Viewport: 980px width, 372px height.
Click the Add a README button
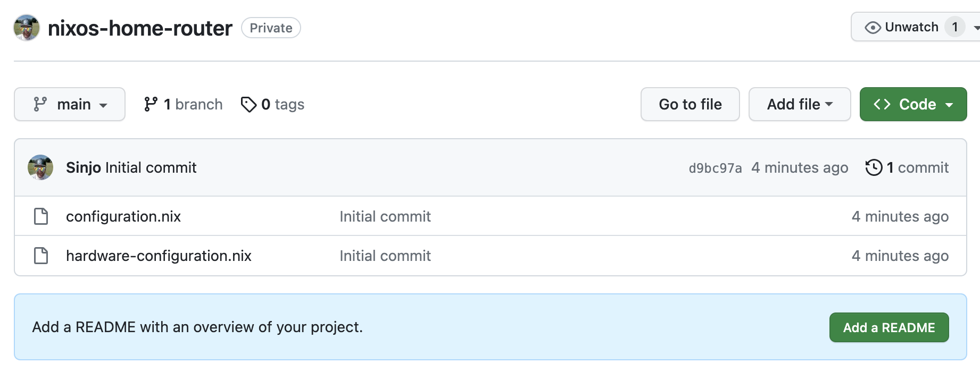coord(888,327)
